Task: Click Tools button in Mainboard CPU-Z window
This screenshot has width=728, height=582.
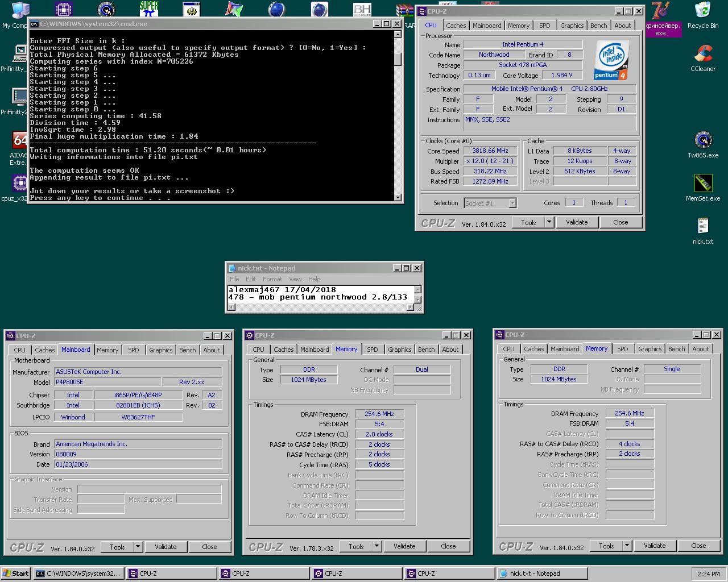Action: tap(117, 547)
